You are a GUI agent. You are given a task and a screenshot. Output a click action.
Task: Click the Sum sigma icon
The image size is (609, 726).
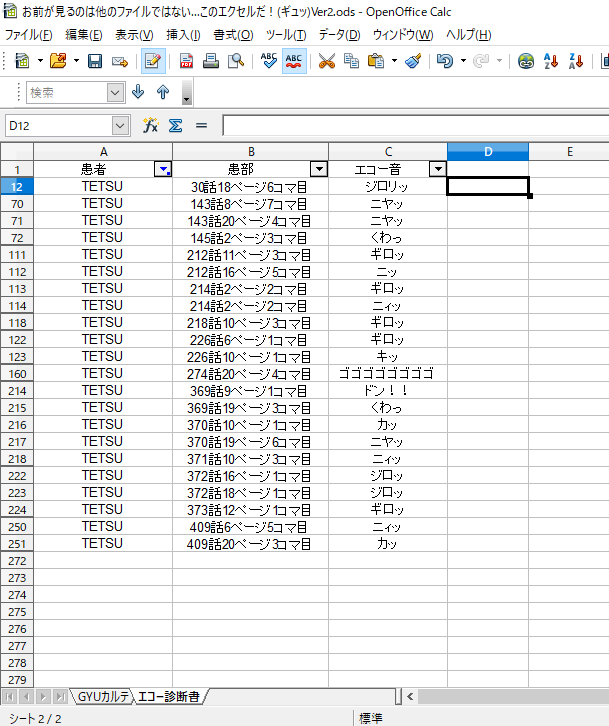click(x=176, y=125)
